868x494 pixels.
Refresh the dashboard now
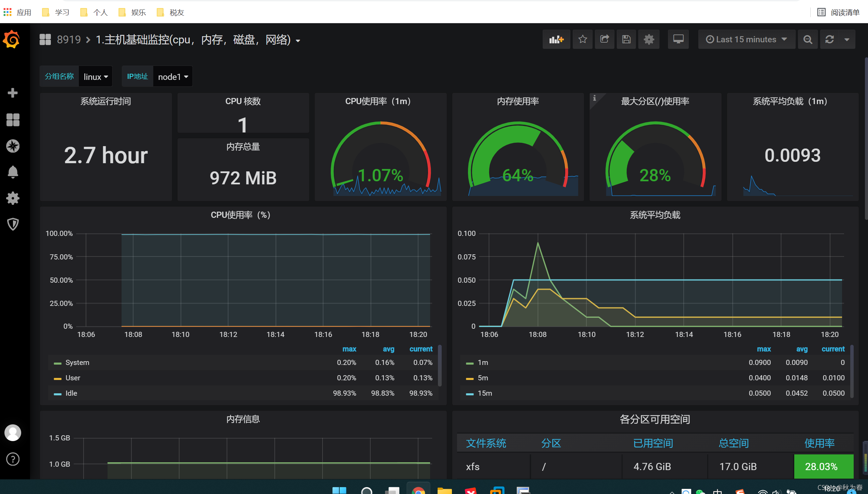pyautogui.click(x=829, y=40)
